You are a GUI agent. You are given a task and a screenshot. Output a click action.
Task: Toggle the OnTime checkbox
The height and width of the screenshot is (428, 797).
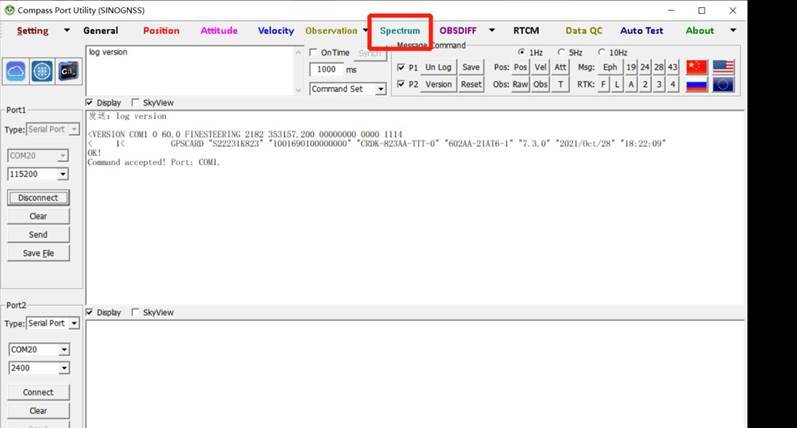pyautogui.click(x=314, y=52)
